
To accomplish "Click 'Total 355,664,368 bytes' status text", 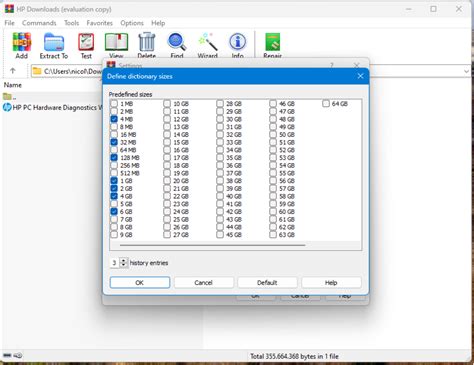I will [x=294, y=356].
